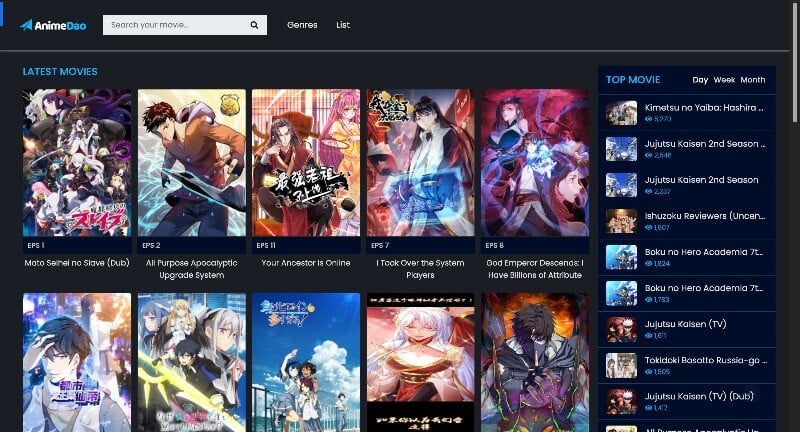The image size is (800, 432).
Task: Click Your Ancestor Is Online title
Action: coord(306,263)
